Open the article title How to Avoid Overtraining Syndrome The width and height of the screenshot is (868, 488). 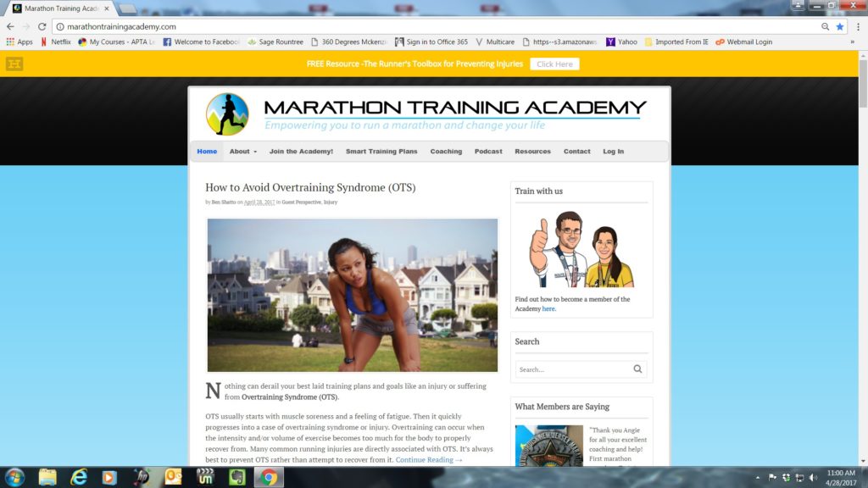[310, 187]
